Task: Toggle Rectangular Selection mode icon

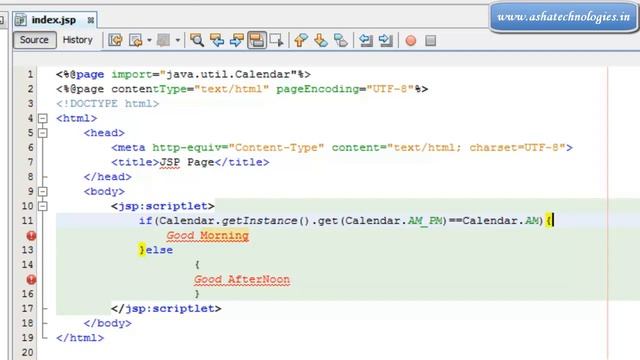Action: pyautogui.click(x=276, y=40)
